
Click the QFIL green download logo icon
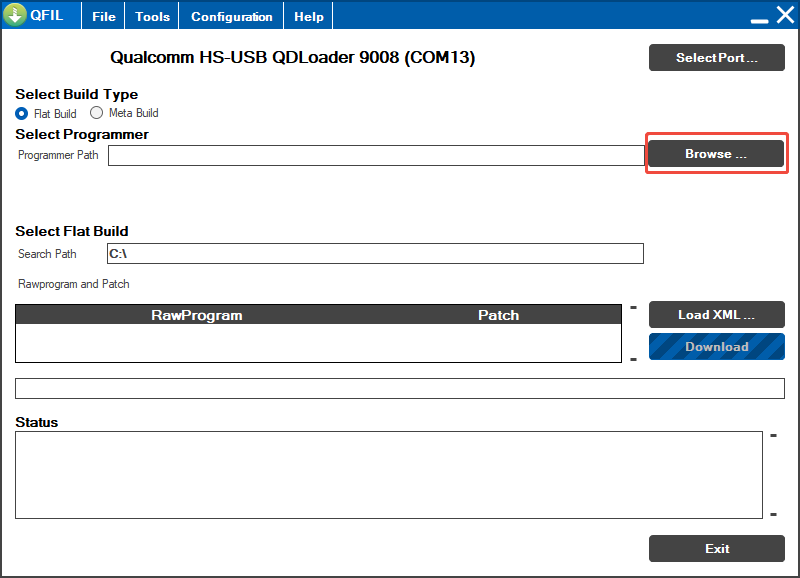(x=15, y=15)
